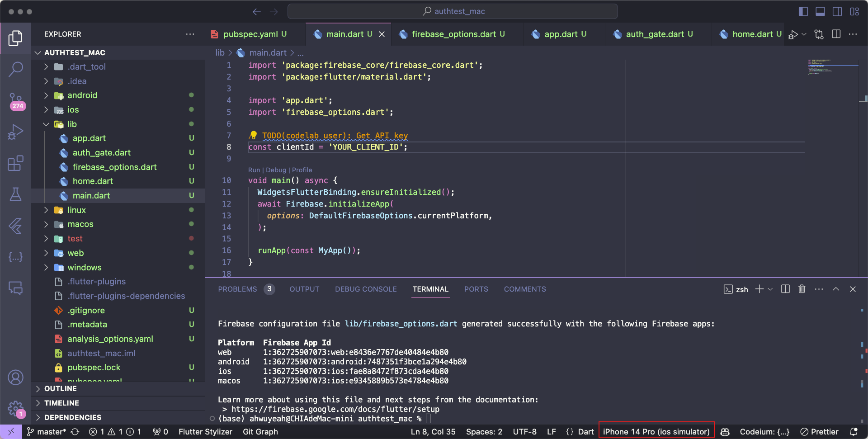Switch to the firebase_options.dart tab
868x439 pixels.
453,34
